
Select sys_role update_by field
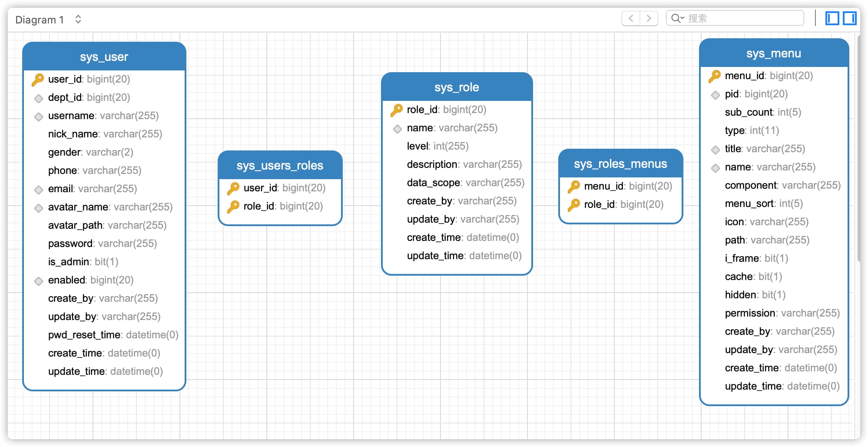point(463,219)
